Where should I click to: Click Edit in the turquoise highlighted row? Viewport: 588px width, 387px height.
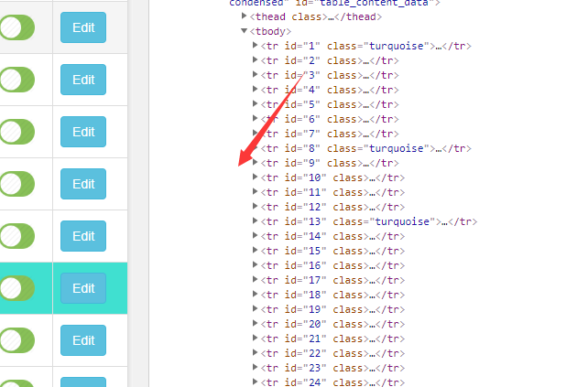pos(83,288)
